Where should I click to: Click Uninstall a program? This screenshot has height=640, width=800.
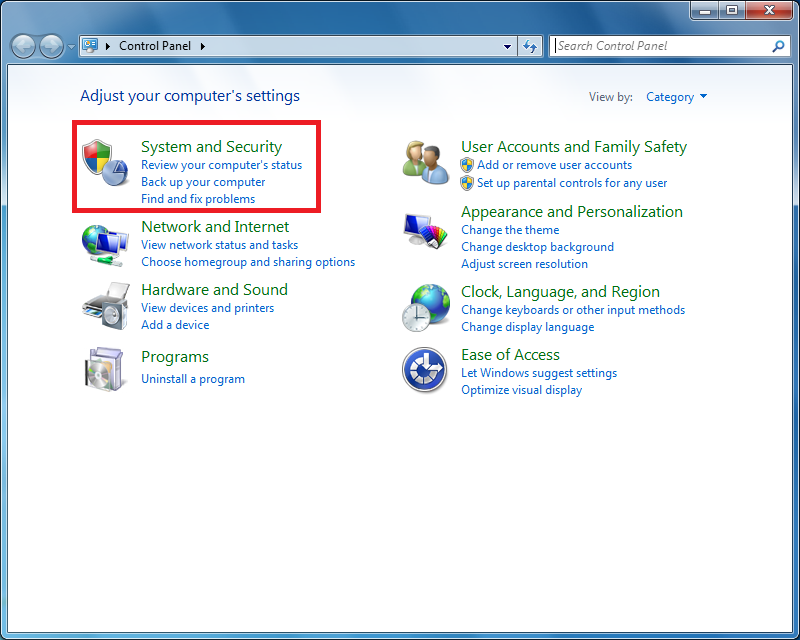pyautogui.click(x=193, y=379)
